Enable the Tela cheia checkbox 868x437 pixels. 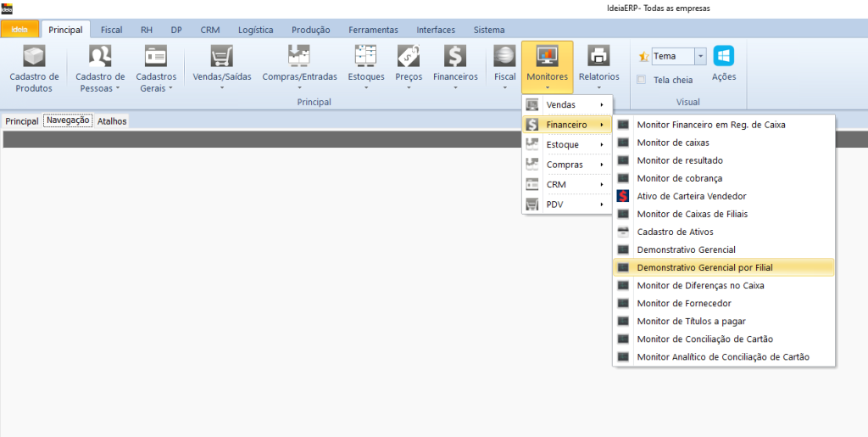[642, 80]
